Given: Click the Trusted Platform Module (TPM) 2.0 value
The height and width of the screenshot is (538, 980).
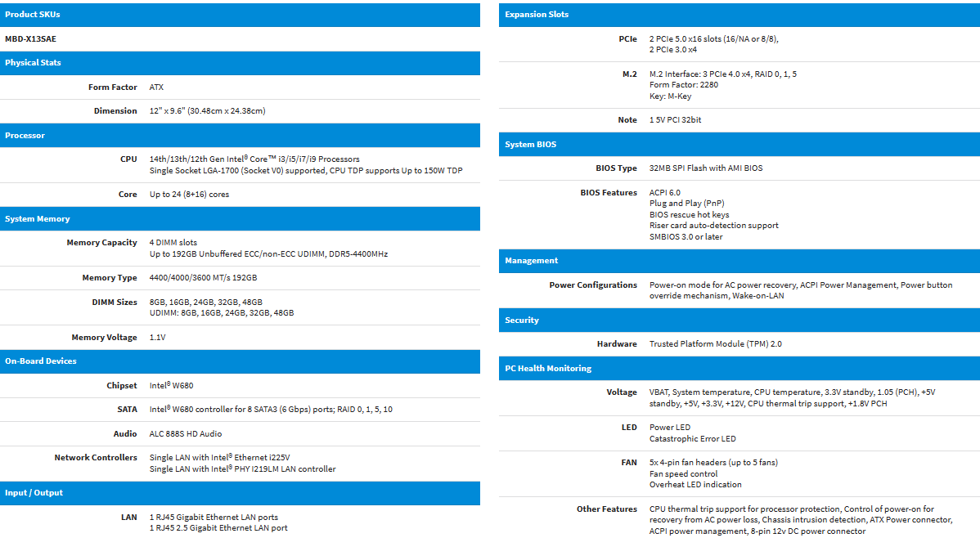Looking at the screenshot, I should 716,343.
